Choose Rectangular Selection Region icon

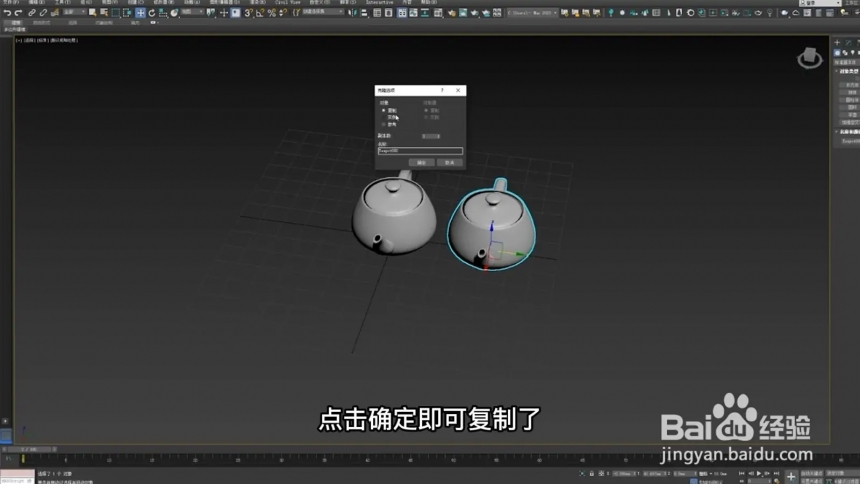(x=115, y=13)
